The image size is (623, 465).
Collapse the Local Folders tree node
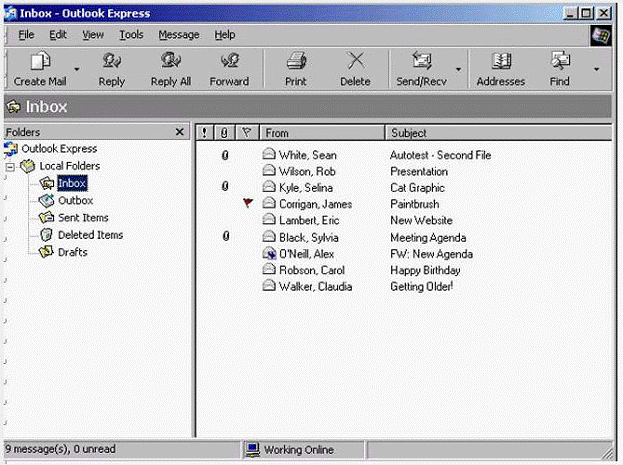point(10,166)
